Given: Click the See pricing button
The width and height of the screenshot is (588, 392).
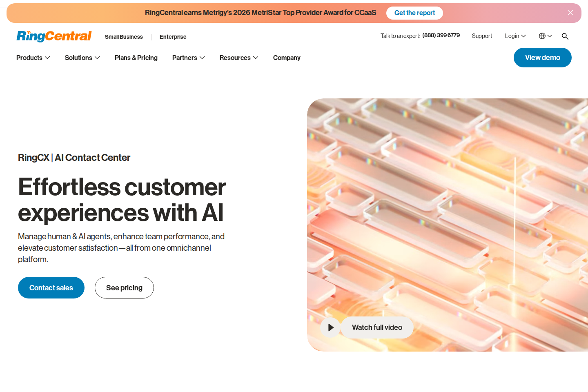Looking at the screenshot, I should point(124,288).
